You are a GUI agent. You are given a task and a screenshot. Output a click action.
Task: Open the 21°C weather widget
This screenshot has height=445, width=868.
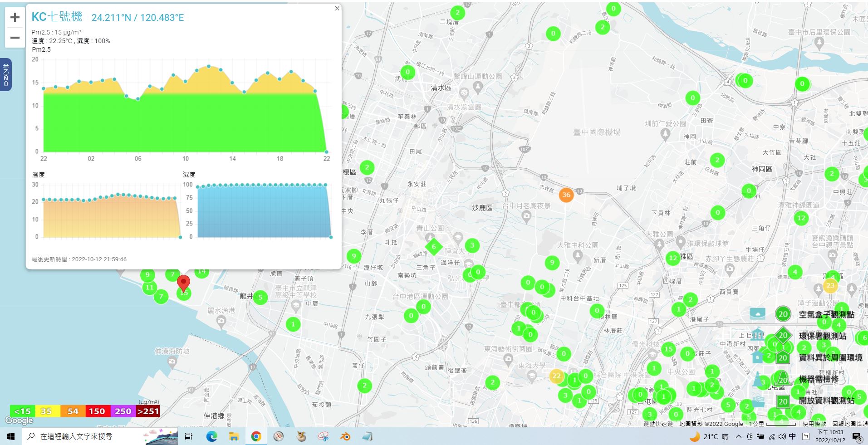(709, 436)
